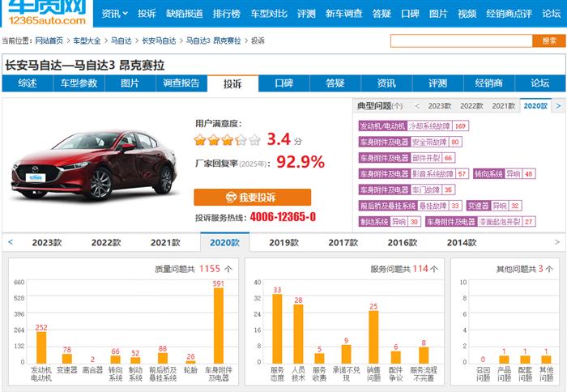Select the 2022款 tab above charts
The height and width of the screenshot is (392, 567).
(x=106, y=243)
